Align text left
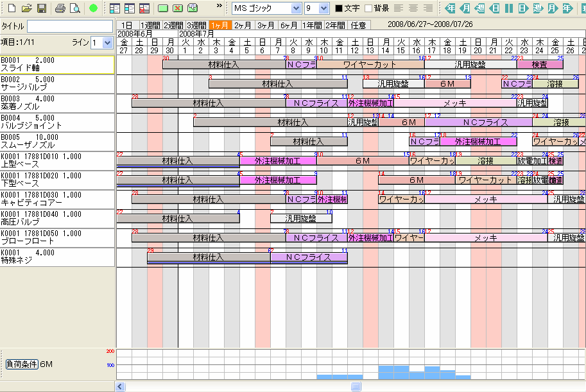 (x=399, y=8)
